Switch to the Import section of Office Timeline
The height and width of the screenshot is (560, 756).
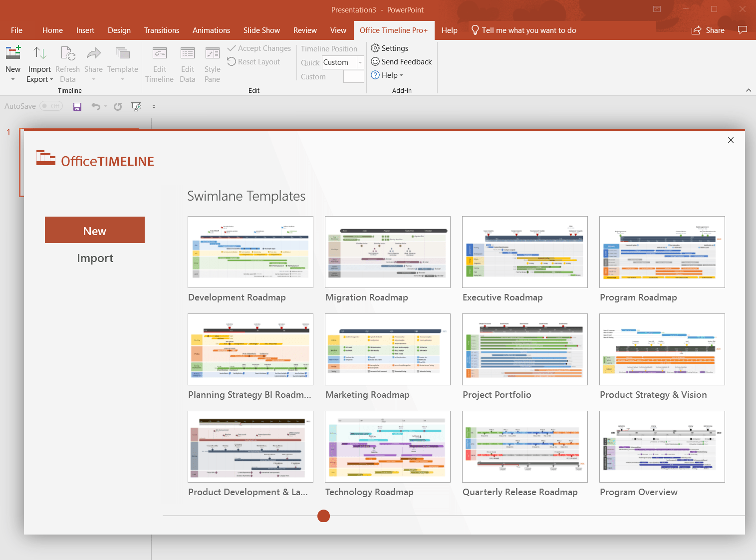click(95, 258)
